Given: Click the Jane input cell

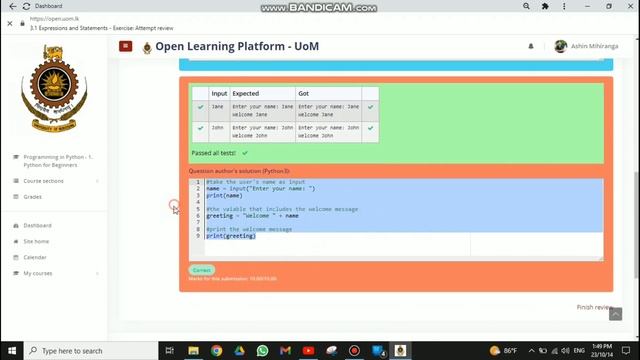Looking at the screenshot, I should tap(219, 111).
